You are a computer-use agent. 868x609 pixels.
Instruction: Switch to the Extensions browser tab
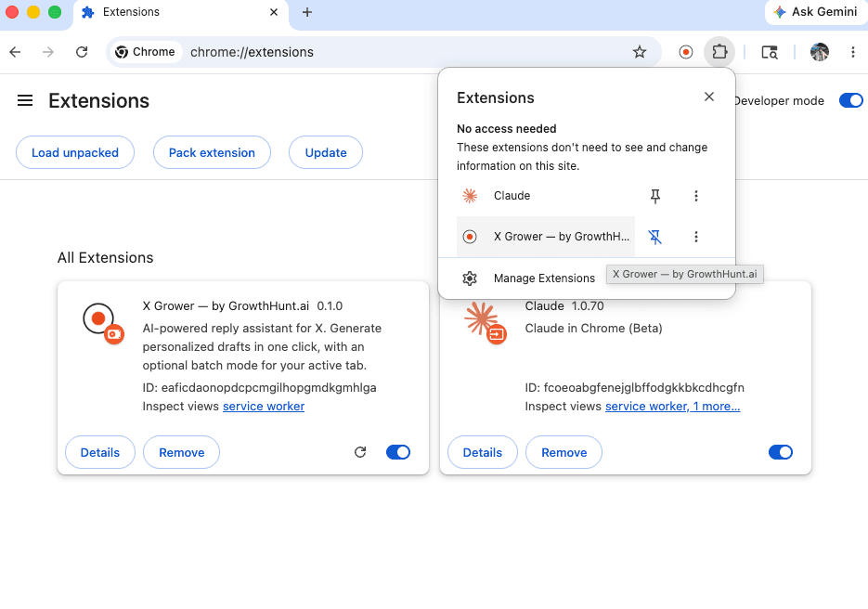click(x=180, y=13)
